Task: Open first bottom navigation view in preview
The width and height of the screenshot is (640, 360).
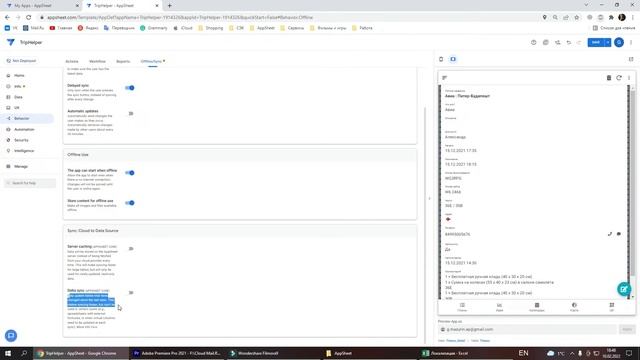Action: tap(462, 307)
